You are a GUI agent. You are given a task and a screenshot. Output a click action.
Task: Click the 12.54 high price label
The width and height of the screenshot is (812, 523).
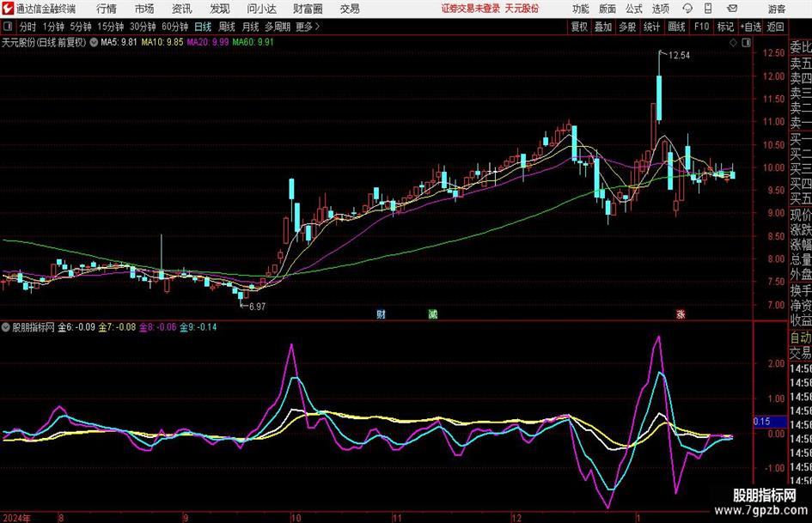pyautogui.click(x=679, y=56)
